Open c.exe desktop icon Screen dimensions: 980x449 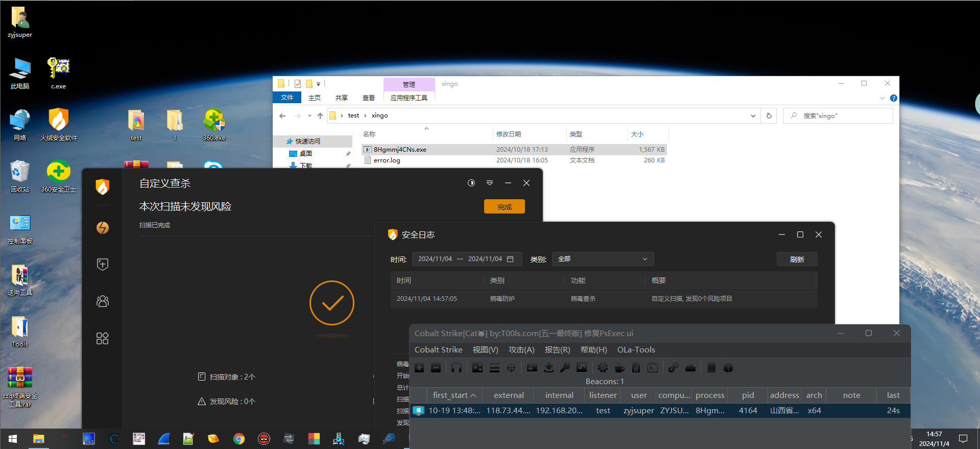click(58, 73)
